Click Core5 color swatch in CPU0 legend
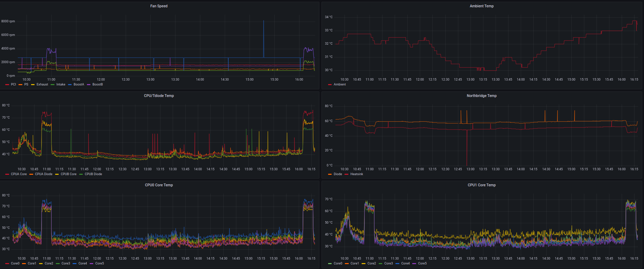Image resolution: width=644 pixels, height=269 pixels. [92, 263]
